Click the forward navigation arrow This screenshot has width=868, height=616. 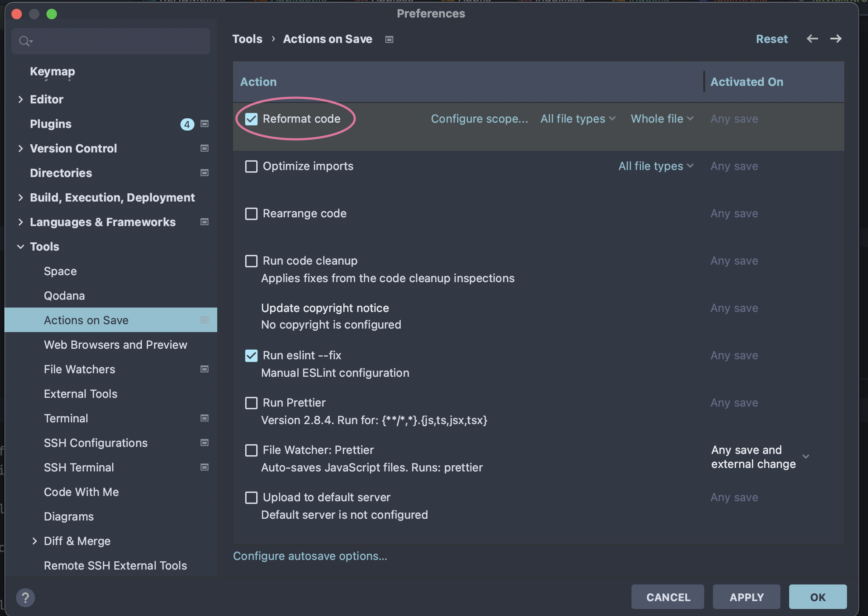tap(836, 39)
